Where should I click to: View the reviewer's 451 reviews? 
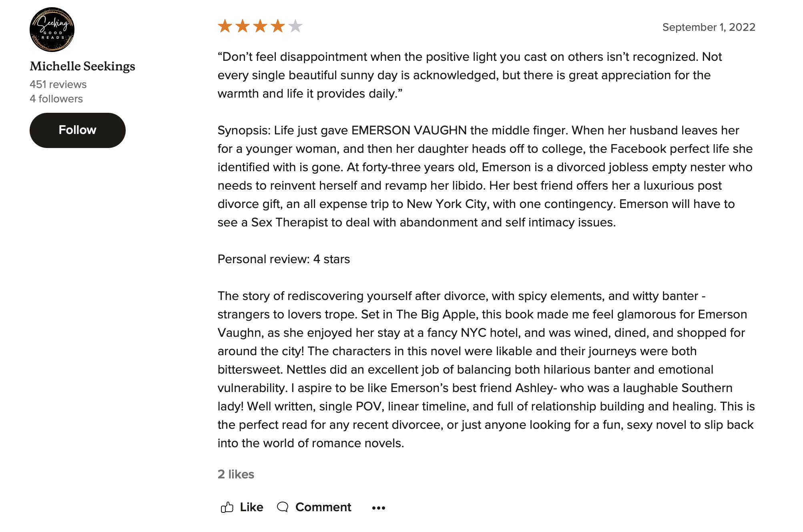58,84
